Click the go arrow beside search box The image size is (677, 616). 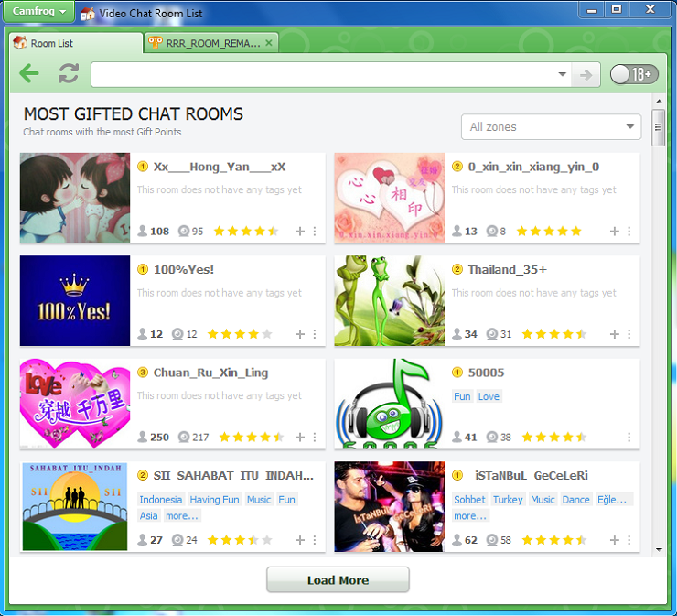point(586,75)
